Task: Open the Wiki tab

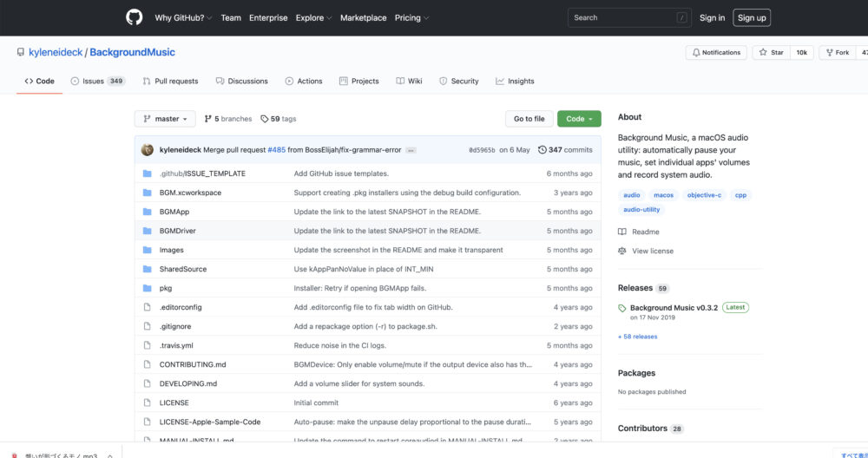Action: 409,82
